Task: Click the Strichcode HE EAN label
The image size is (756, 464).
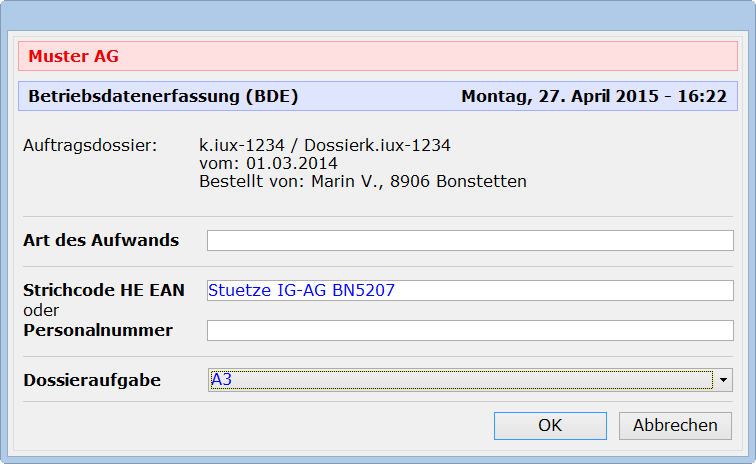Action: (105, 291)
